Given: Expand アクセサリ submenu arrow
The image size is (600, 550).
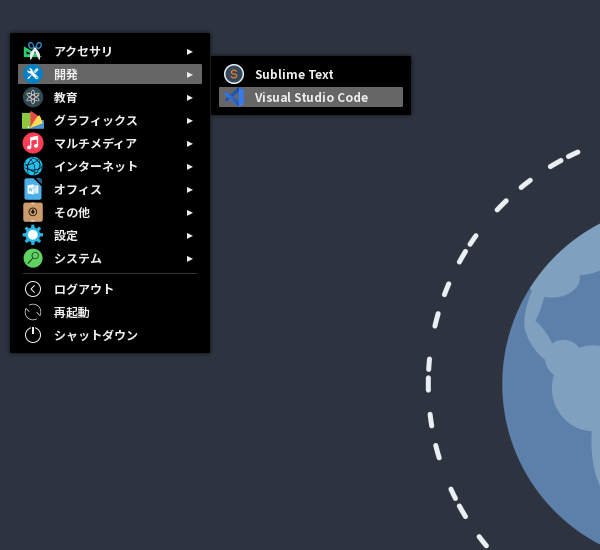Looking at the screenshot, I should (190, 51).
